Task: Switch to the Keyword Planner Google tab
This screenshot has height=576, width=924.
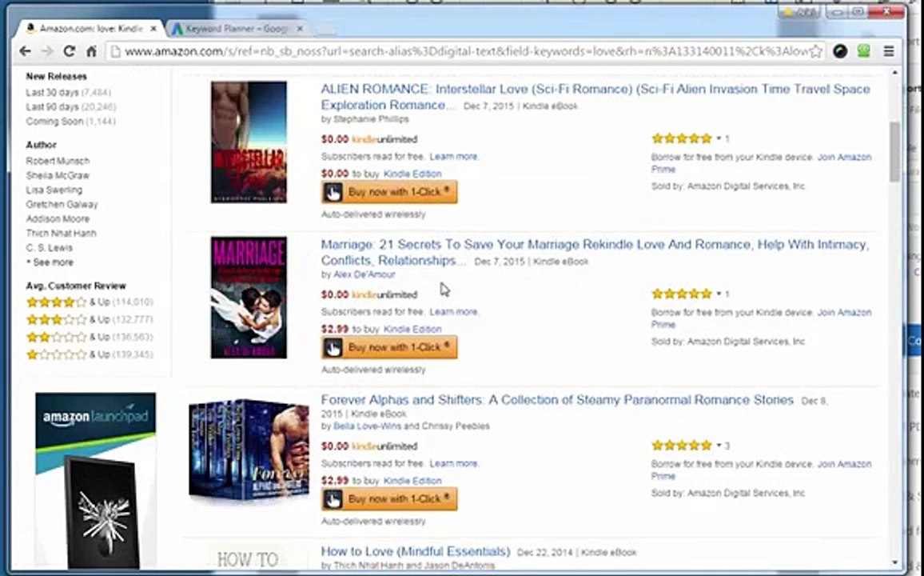Action: tap(236, 28)
